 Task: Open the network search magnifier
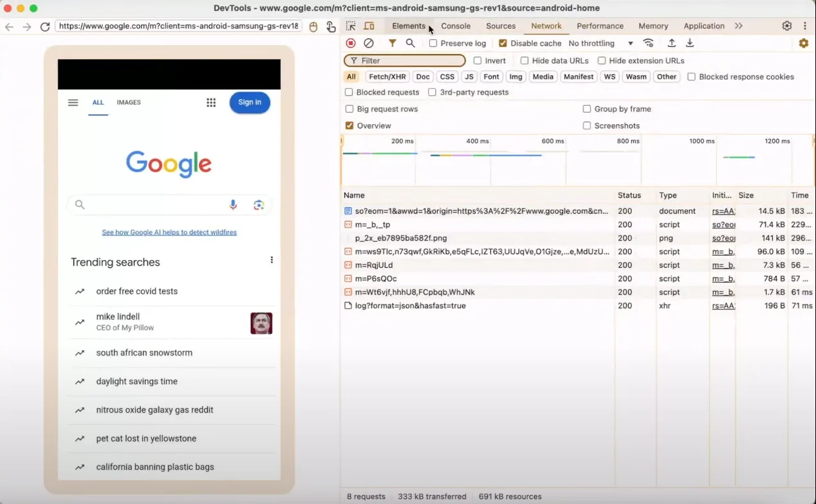pyautogui.click(x=410, y=43)
